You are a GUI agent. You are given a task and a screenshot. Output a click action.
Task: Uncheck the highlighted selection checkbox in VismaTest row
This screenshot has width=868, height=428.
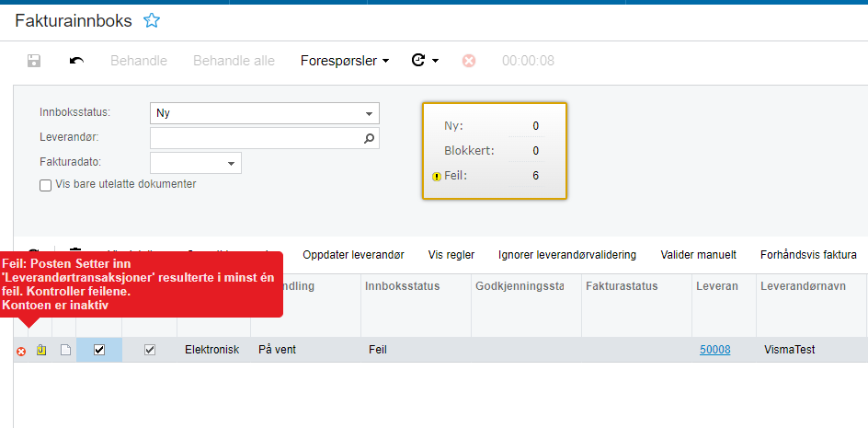pos(99,350)
